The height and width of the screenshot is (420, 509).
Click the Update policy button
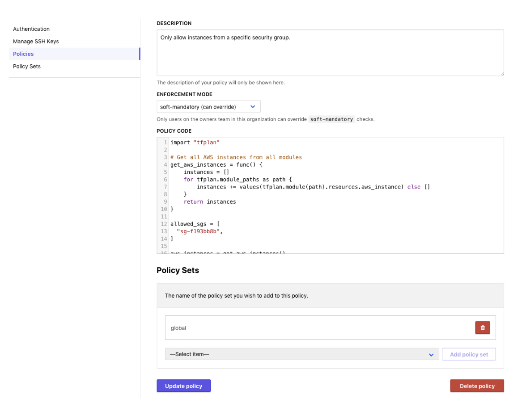coord(183,386)
